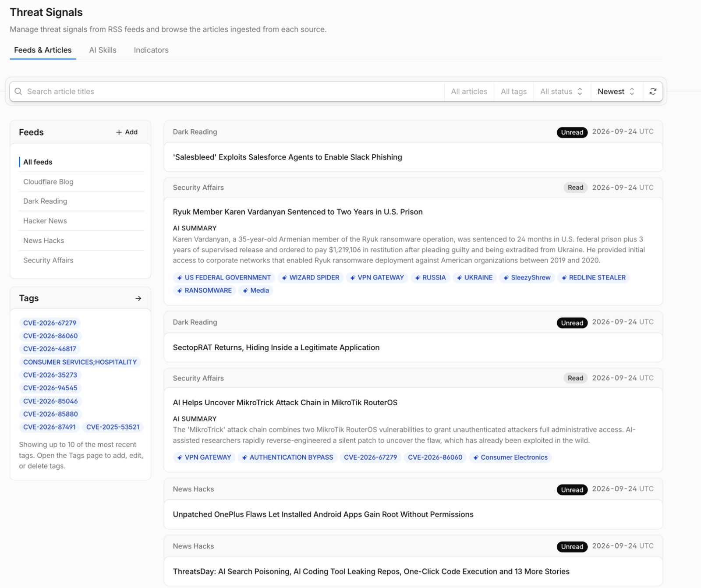Click VPN GATEWAY tag on MikroTrick article
This screenshot has width=701, height=588.
coord(204,457)
